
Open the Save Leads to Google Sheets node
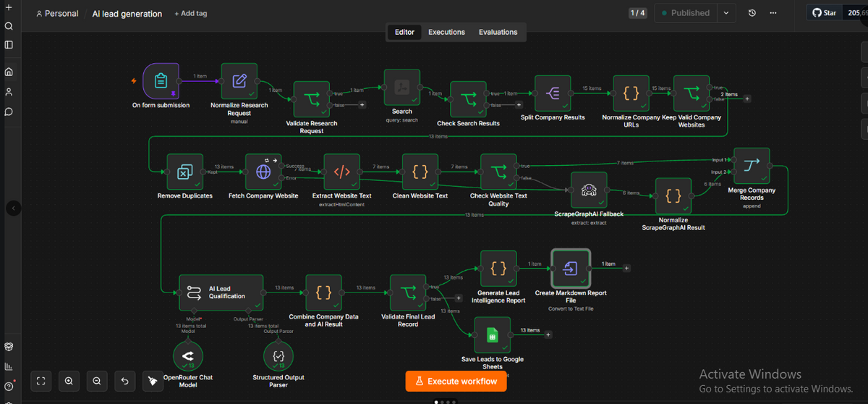493,334
